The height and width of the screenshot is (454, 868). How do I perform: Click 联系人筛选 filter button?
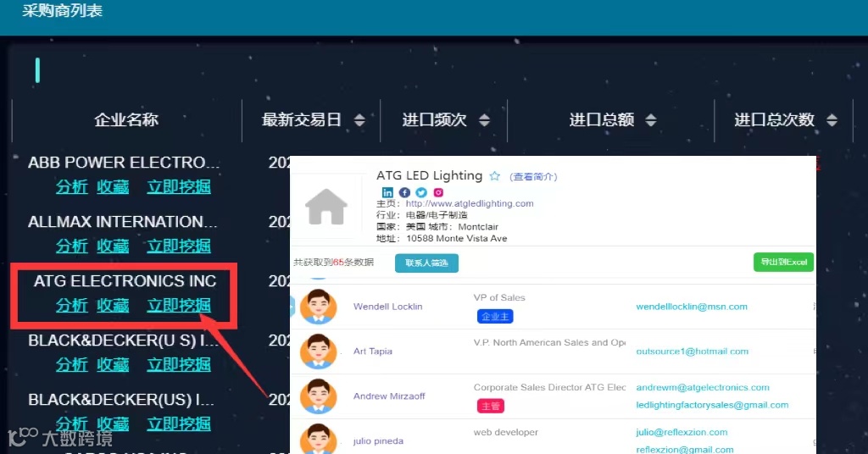(x=426, y=263)
